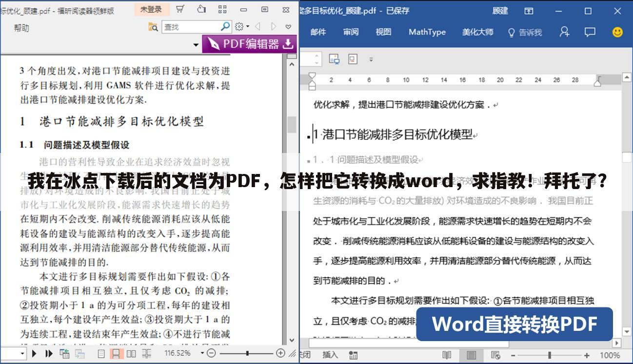Screen dimensions: 633x364
Task: Open customize quick access toolbar dropdown
Action: click(371, 59)
